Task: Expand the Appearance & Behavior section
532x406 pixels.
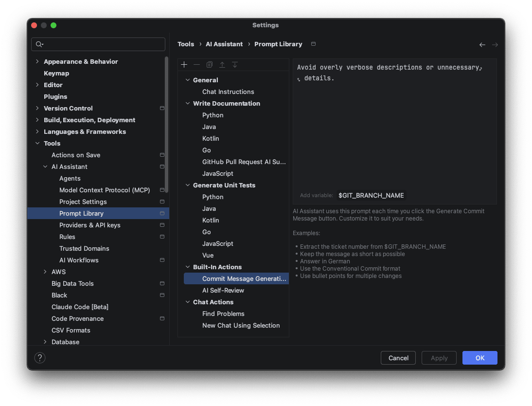Action: tap(37, 61)
